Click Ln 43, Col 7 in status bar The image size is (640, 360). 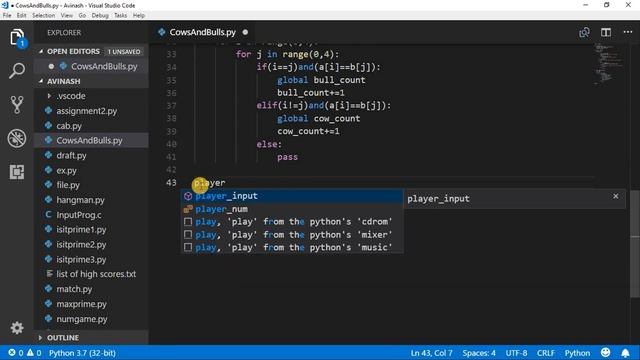click(431, 353)
